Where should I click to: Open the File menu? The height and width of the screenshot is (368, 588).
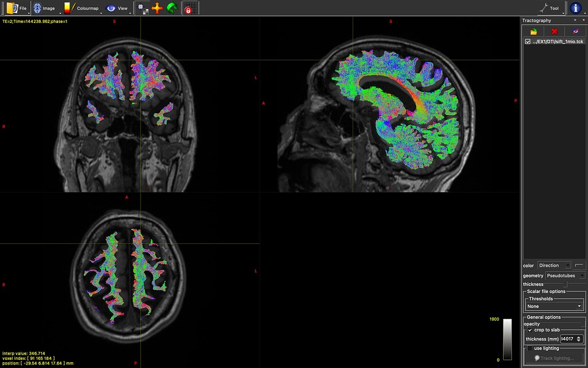[16, 8]
